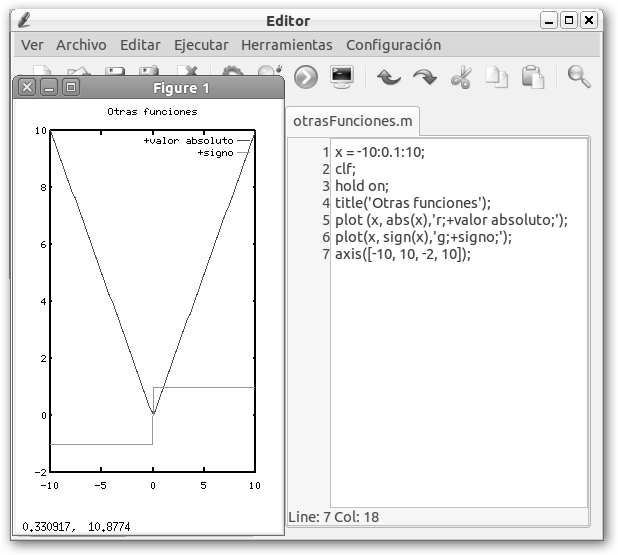Open the Editar menu
Screen dimensions: 618x555
(140, 45)
